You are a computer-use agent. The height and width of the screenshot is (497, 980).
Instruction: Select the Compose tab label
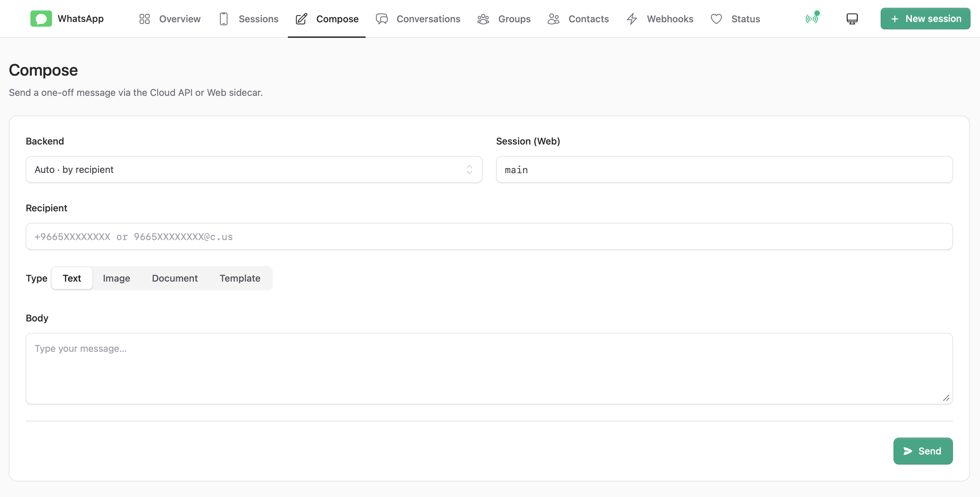pyautogui.click(x=338, y=19)
